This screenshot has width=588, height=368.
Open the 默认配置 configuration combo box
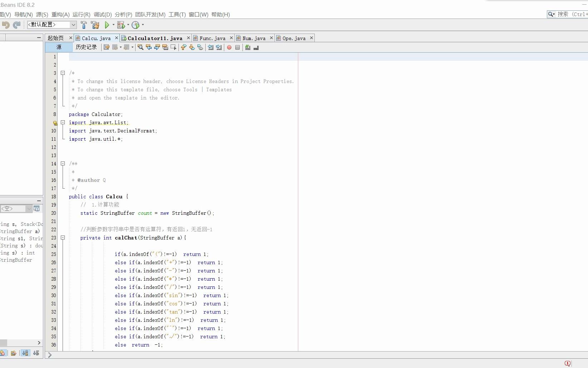[52, 25]
